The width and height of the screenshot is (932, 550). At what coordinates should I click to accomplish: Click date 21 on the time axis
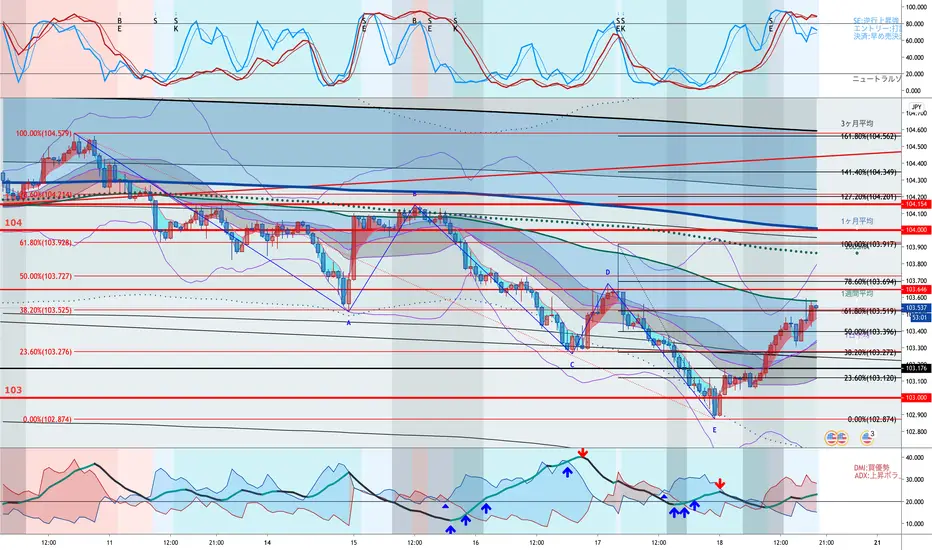(x=877, y=542)
